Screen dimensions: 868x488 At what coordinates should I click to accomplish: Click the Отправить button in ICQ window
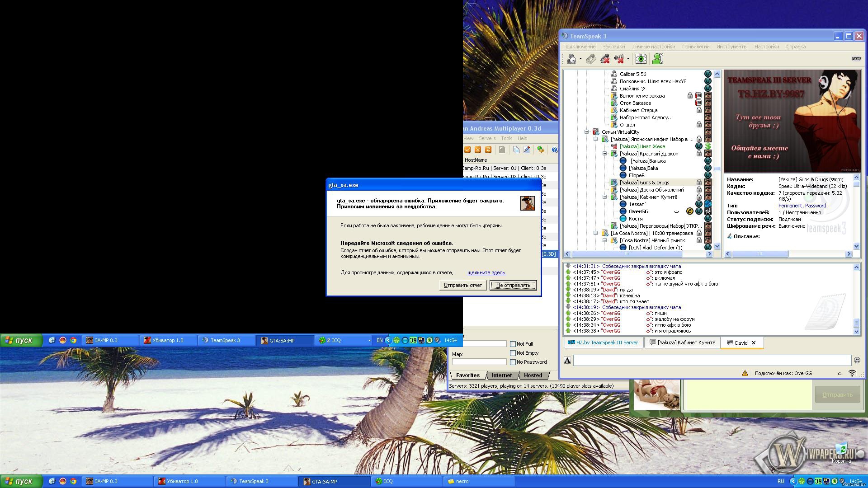pos(837,394)
